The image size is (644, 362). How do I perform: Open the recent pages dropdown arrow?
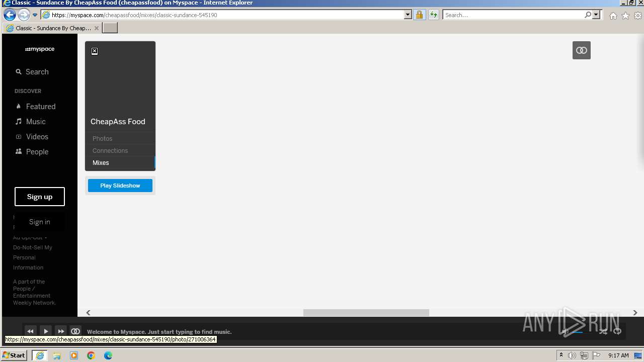coord(35,15)
